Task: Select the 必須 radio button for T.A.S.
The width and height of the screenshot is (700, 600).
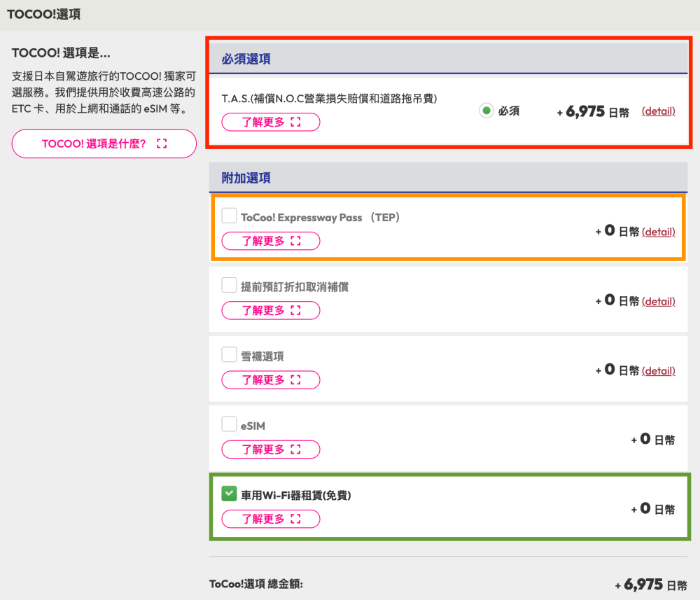Action: 486,110
